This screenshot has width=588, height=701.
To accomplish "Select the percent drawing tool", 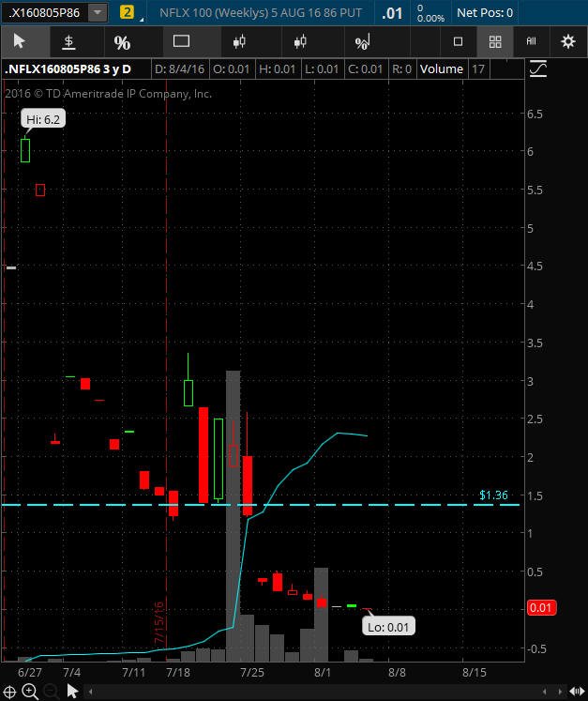I will pyautogui.click(x=122, y=42).
